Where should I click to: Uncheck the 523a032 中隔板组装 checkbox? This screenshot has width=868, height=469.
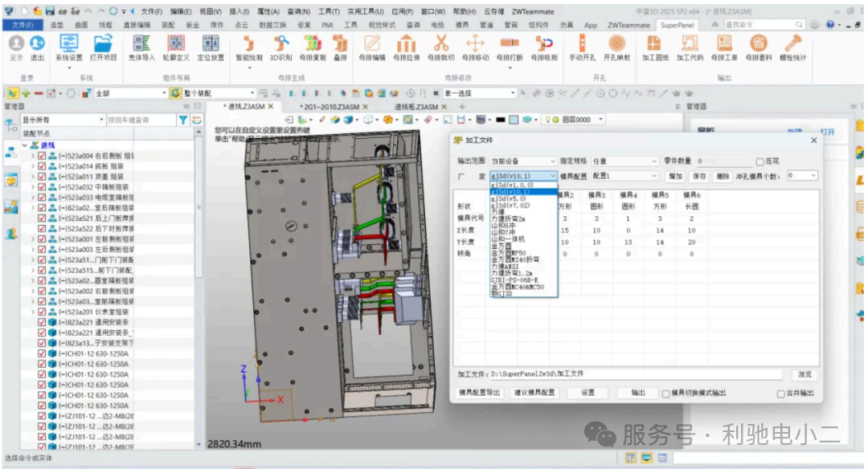42,187
